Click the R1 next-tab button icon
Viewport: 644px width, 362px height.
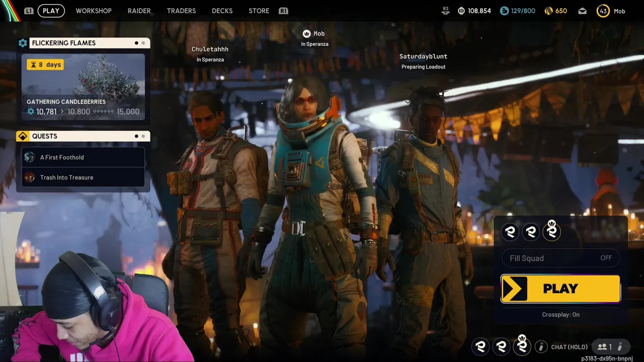pos(283,11)
